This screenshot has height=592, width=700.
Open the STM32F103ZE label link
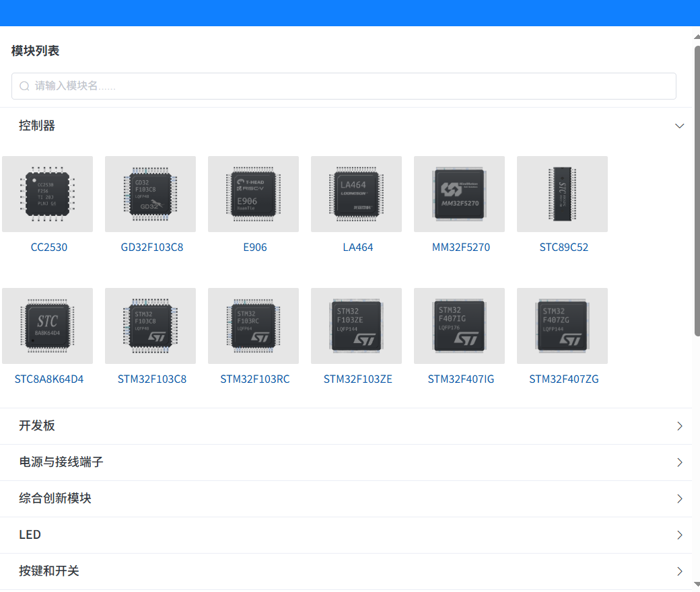click(358, 379)
